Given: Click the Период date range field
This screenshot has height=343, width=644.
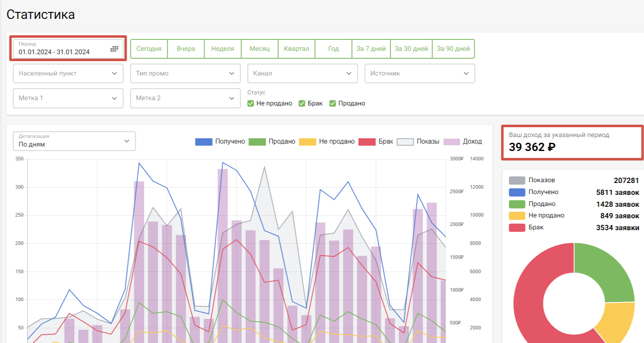Looking at the screenshot, I should 68,49.
